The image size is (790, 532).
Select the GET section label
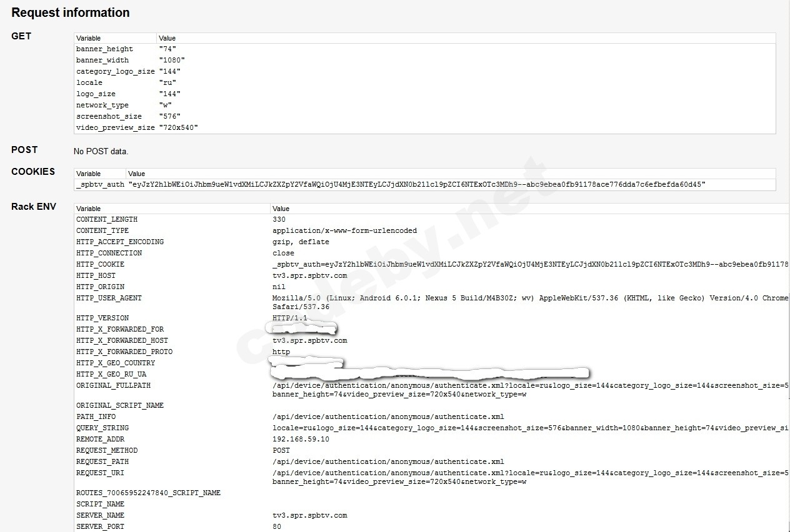point(21,36)
